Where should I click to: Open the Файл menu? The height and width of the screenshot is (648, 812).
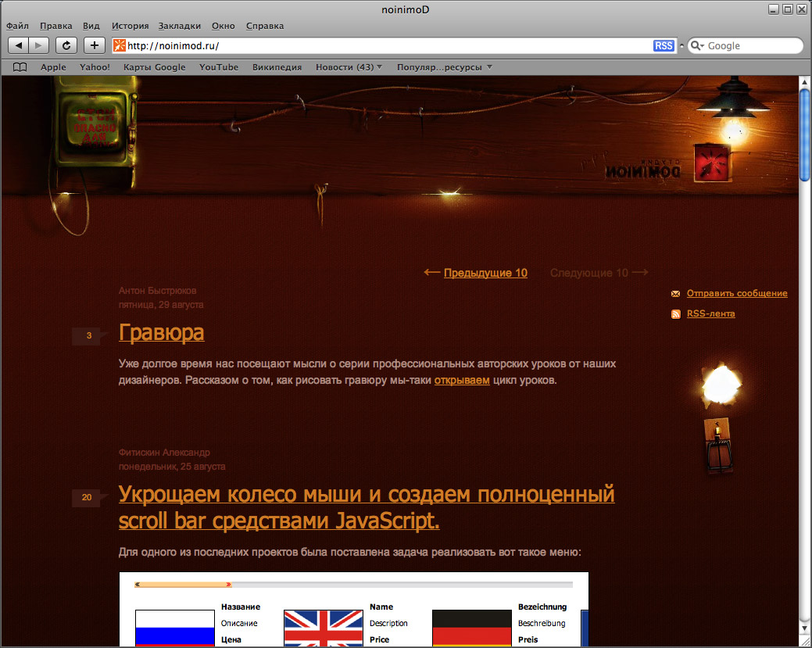(x=18, y=26)
